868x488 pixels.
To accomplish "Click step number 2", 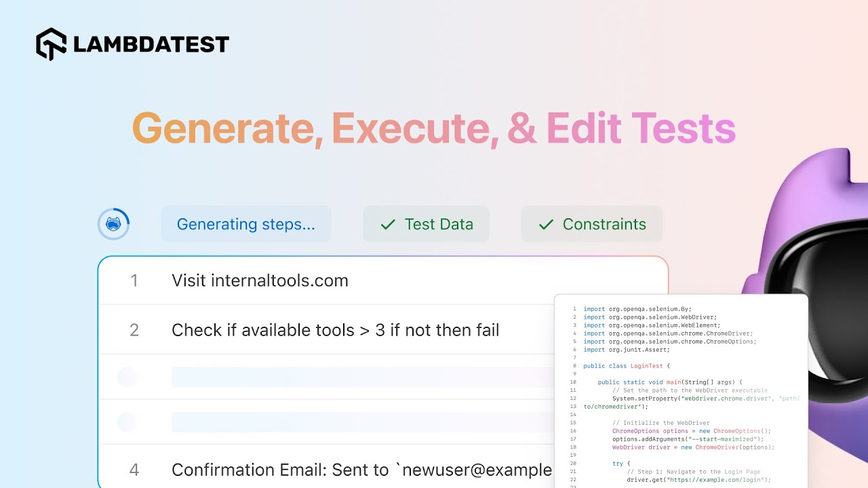I will pos(134,330).
